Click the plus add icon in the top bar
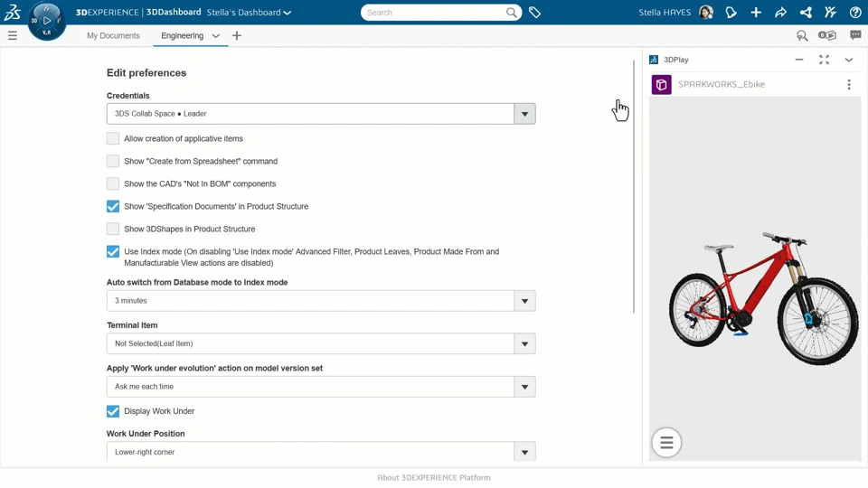 756,12
